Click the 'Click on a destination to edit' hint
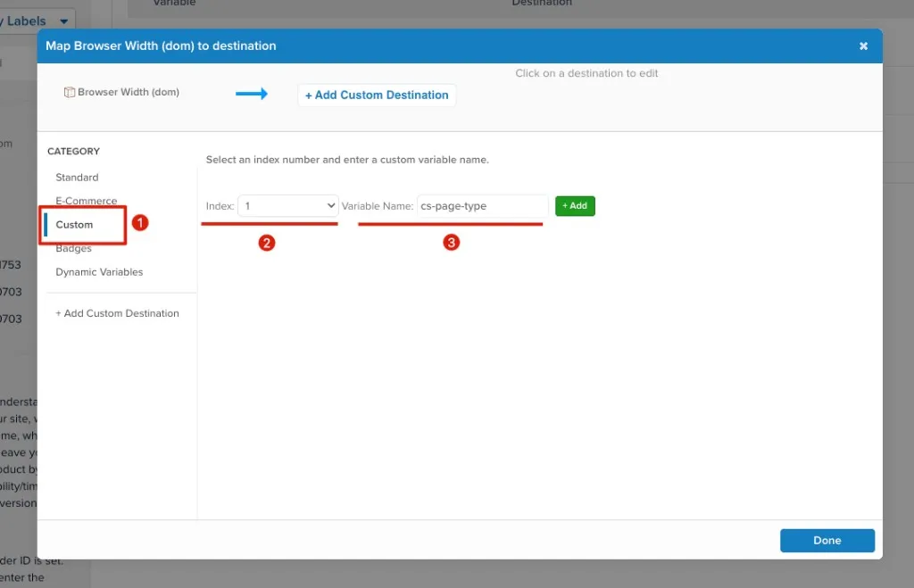The width and height of the screenshot is (914, 588). click(x=586, y=73)
